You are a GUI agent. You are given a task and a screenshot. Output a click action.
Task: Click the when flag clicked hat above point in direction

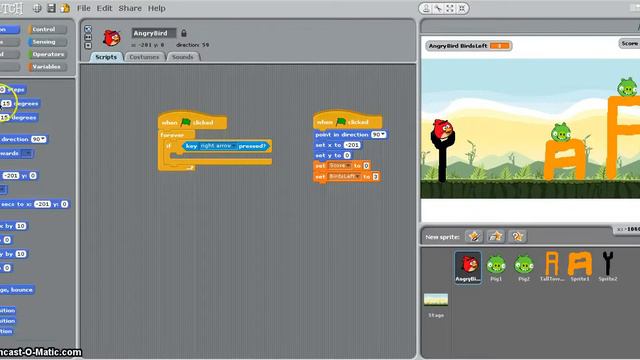coord(347,120)
